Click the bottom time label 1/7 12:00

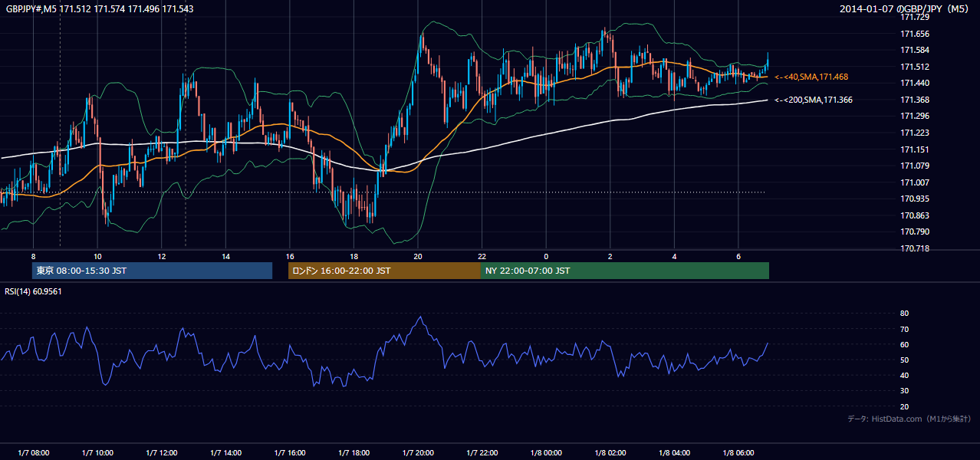162,453
